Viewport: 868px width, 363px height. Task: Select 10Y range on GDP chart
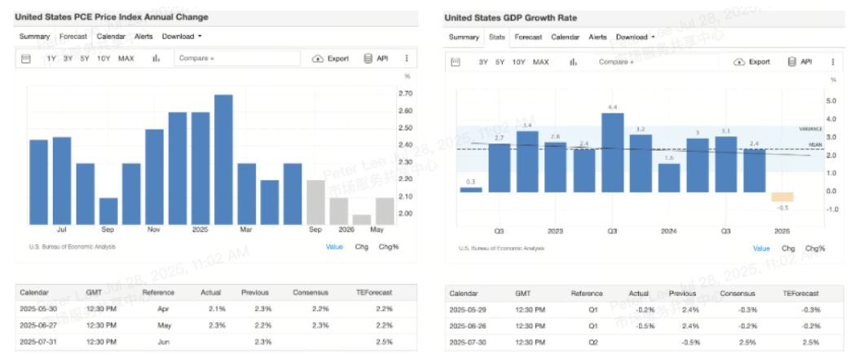pos(518,62)
